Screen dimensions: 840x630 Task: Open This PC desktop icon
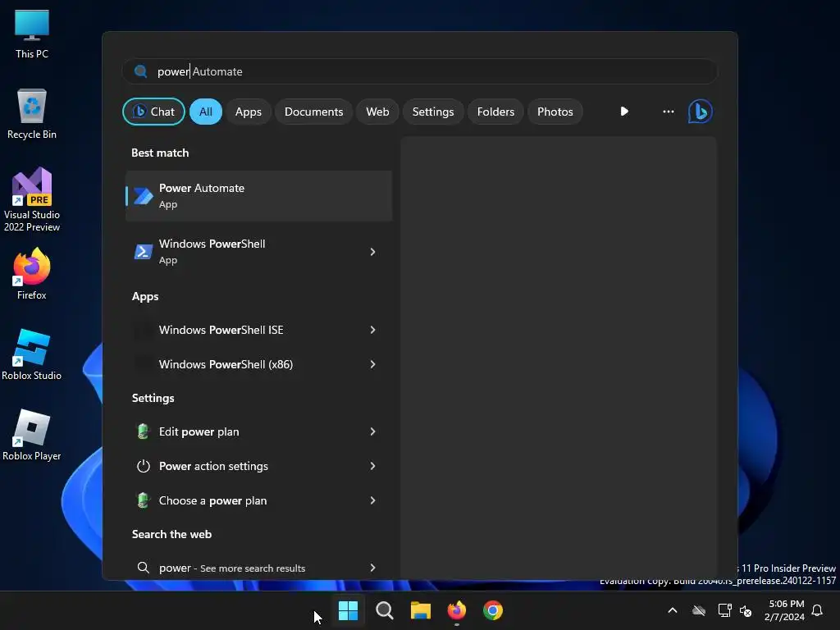[32, 34]
